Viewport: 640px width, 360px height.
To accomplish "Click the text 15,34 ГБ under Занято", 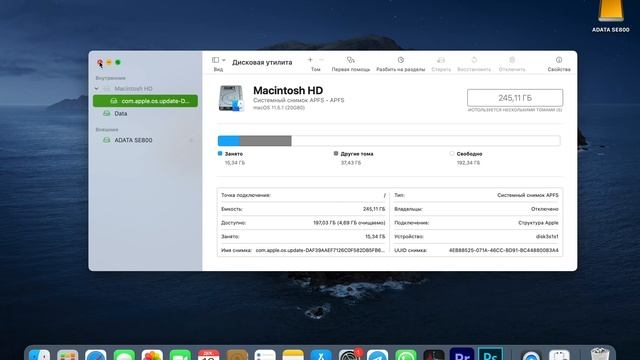I will [x=235, y=163].
